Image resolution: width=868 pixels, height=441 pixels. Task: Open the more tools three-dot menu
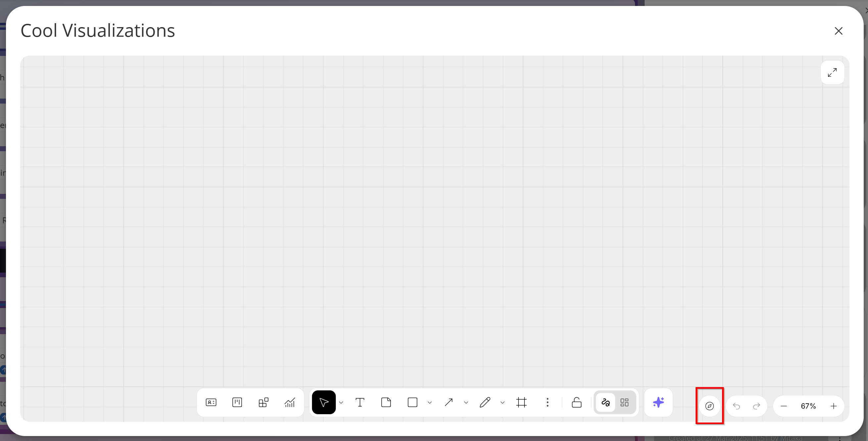[548, 402]
